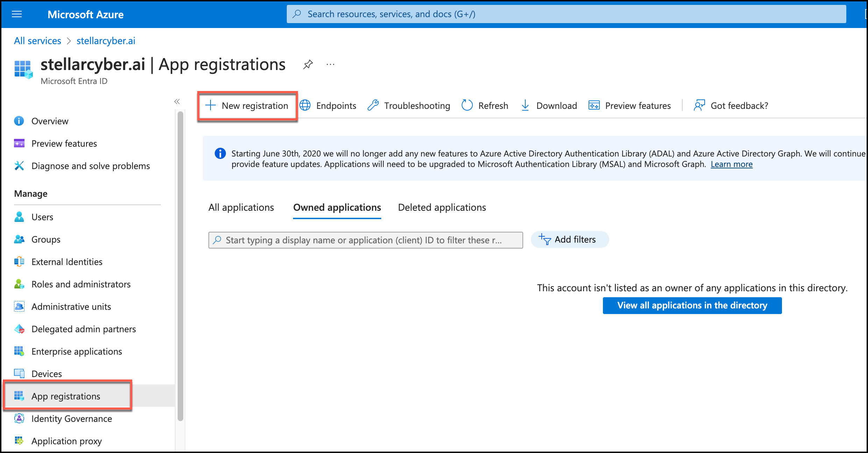Pin the App registrations blade
This screenshot has width=868, height=453.
click(x=308, y=64)
